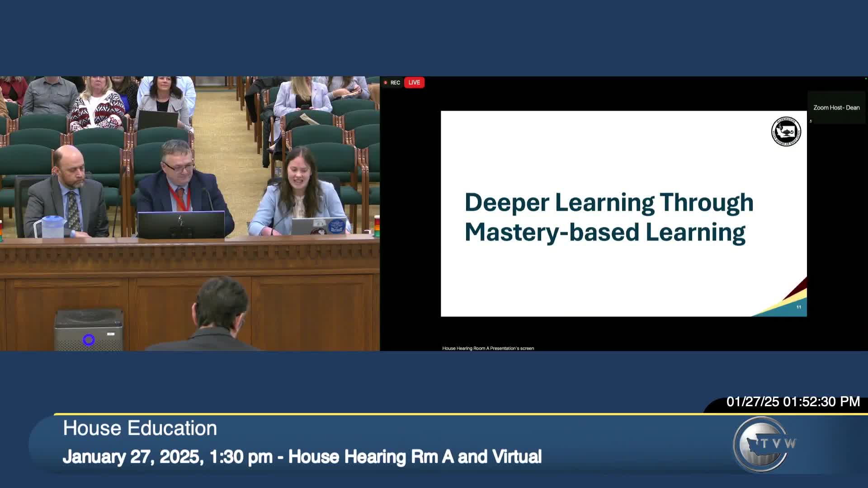Open the Deeper Learning slide title
The width and height of the screenshot is (868, 488).
[x=609, y=216]
